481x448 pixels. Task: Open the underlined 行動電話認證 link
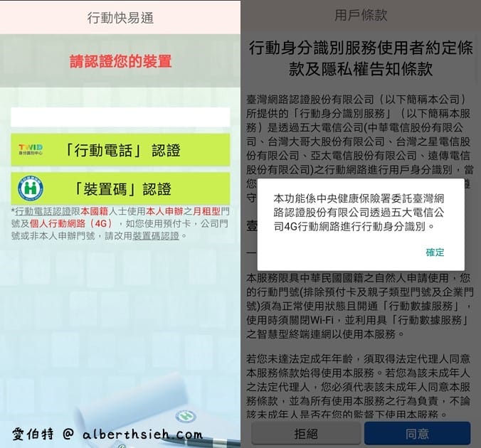pos(43,211)
